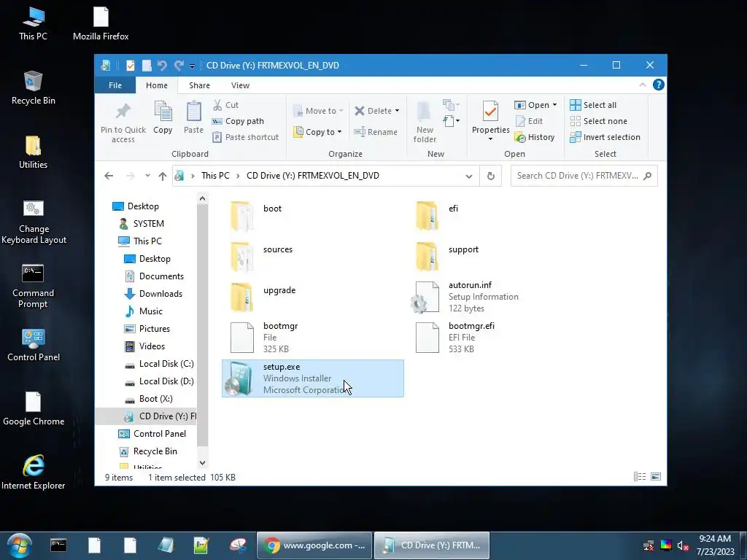This screenshot has height=560, width=747.
Task: Click Undo in quick access toolbar
Action: [162, 65]
